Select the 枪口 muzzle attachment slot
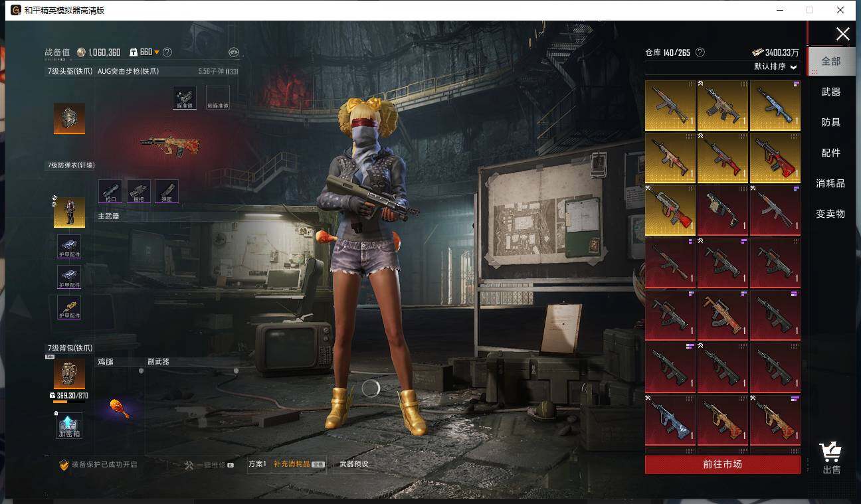Screen dimensions: 861x504 (x=110, y=191)
